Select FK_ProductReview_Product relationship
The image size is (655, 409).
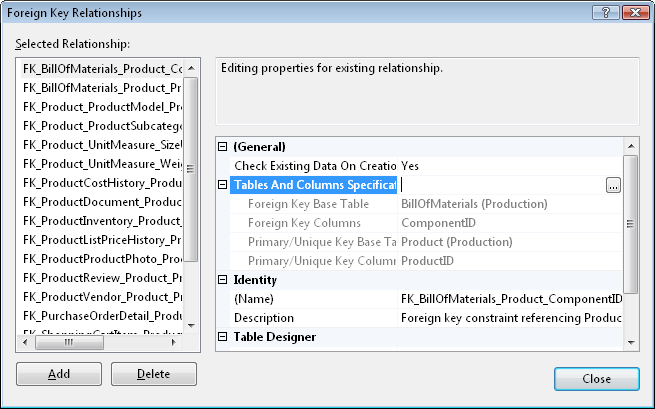point(102,278)
